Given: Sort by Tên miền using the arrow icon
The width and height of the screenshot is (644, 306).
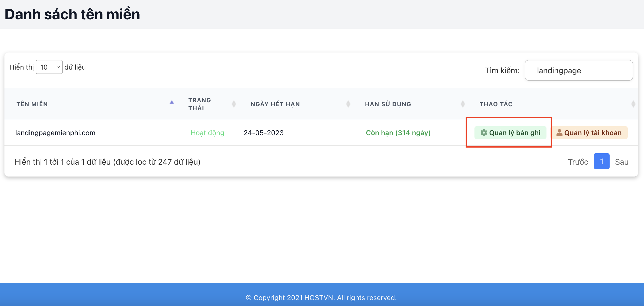Looking at the screenshot, I should click(172, 102).
